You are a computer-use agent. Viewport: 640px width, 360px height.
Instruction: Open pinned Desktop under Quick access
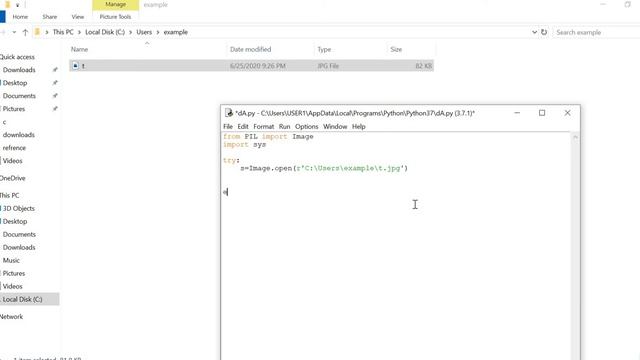point(15,83)
